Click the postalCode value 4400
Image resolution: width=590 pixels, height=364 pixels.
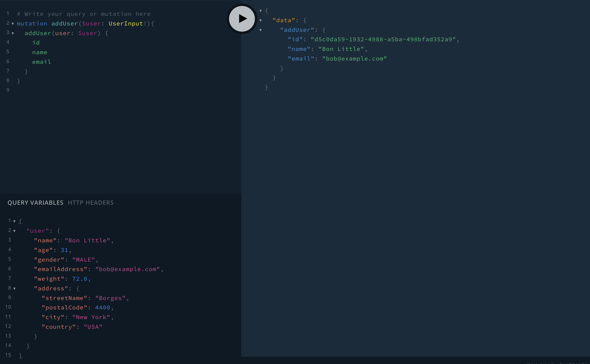(x=103, y=308)
